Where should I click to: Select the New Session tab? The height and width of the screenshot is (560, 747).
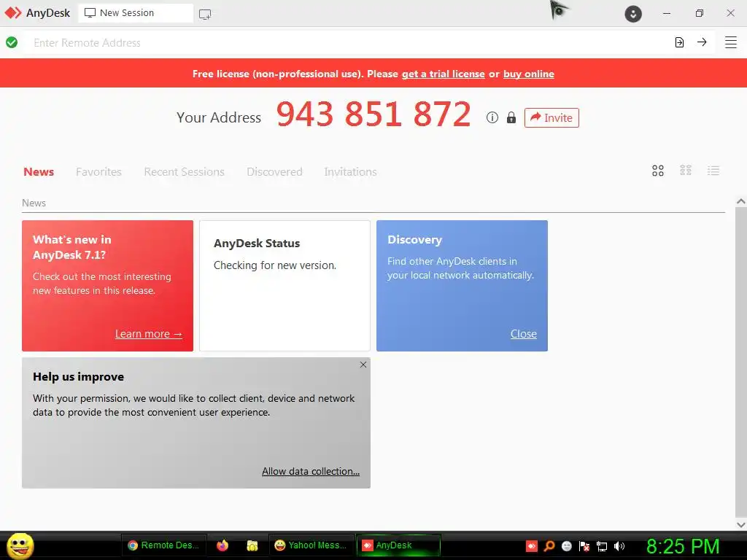pos(136,13)
